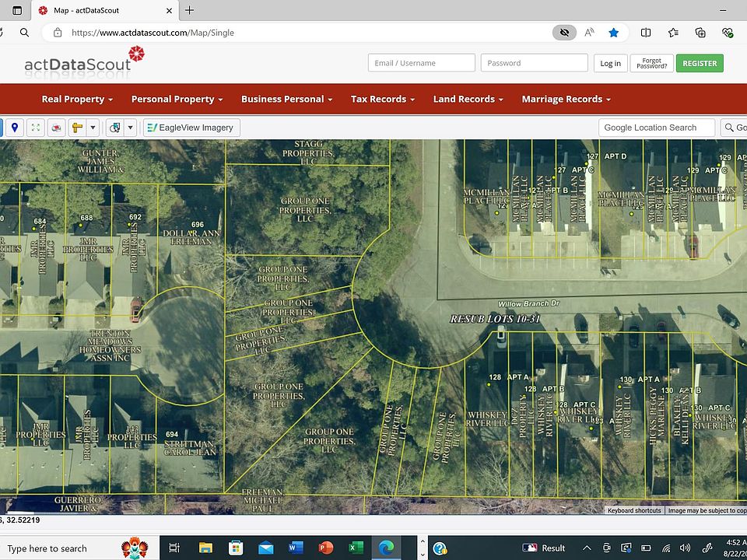Click the blue favorites star icon
Viewport: 747px width, 560px height.
point(614,33)
